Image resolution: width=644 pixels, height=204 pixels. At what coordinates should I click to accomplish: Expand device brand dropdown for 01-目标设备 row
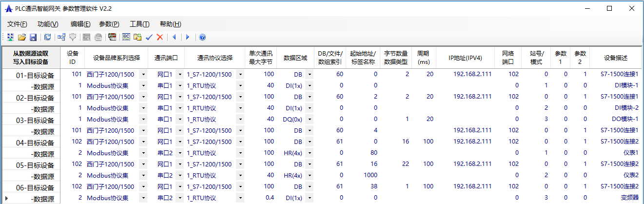point(143,75)
